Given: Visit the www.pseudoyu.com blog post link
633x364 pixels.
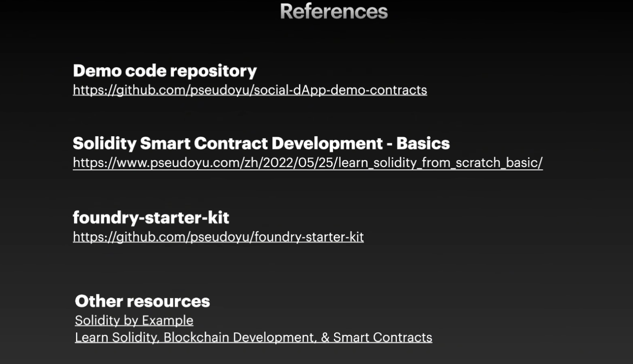Looking at the screenshot, I should tap(308, 163).
